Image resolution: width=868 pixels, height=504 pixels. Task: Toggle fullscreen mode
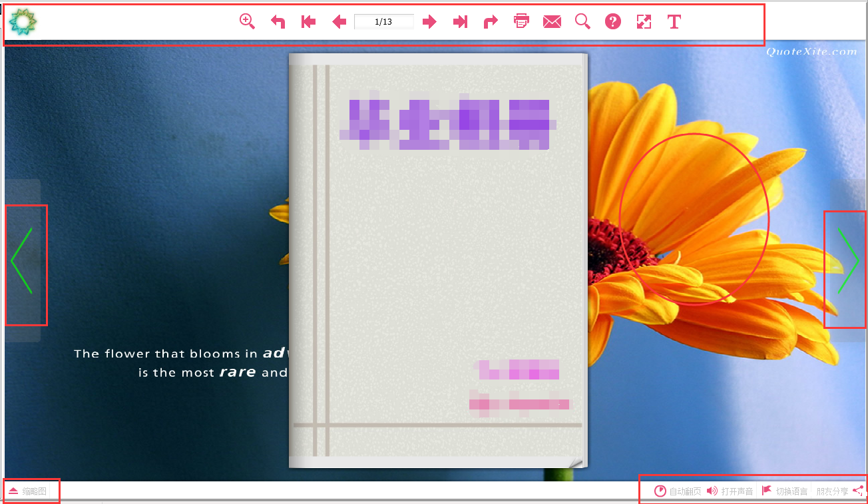click(x=644, y=22)
